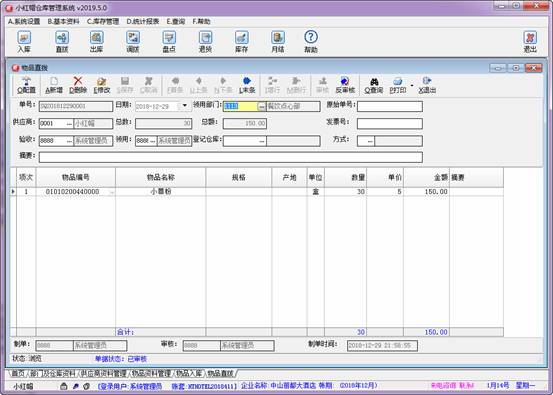Click the 数量 column header
Screen dimensions: 553x395
pos(346,177)
